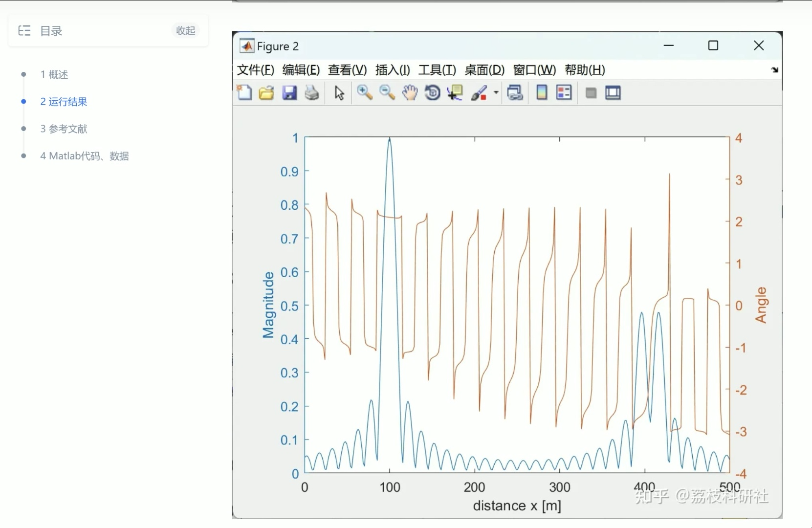Click the Figure 2 window title

(x=278, y=46)
